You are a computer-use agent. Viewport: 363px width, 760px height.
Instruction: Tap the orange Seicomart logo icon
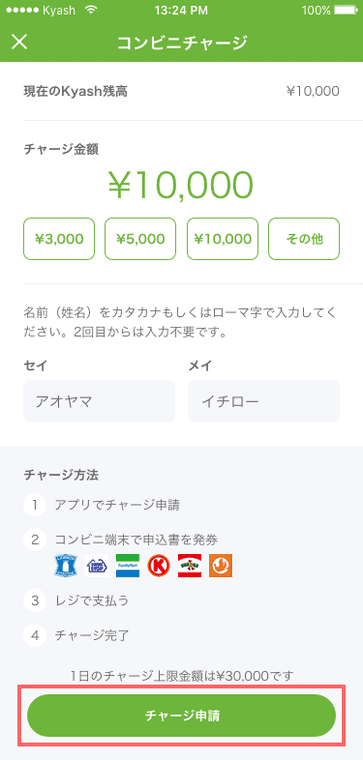click(x=221, y=565)
